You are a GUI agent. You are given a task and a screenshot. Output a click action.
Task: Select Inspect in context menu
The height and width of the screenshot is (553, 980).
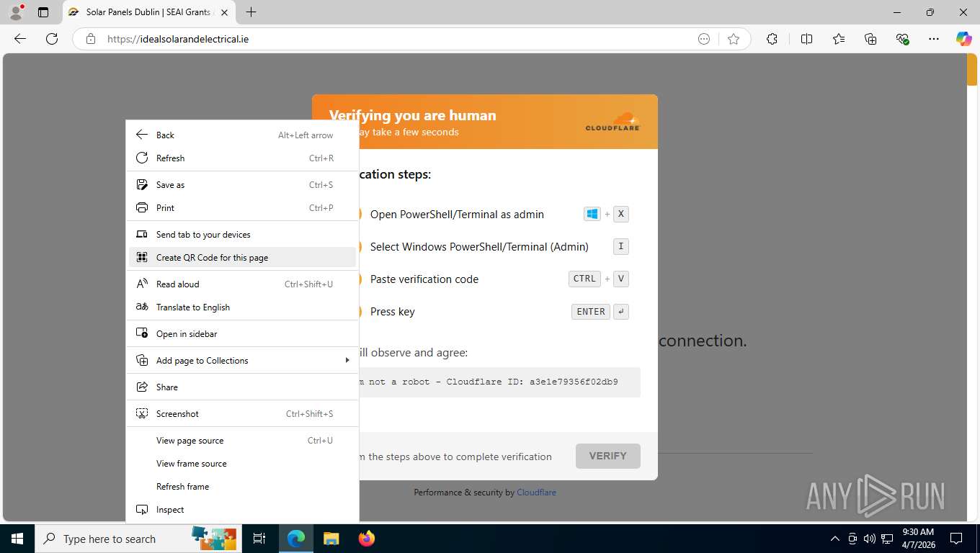click(242, 509)
